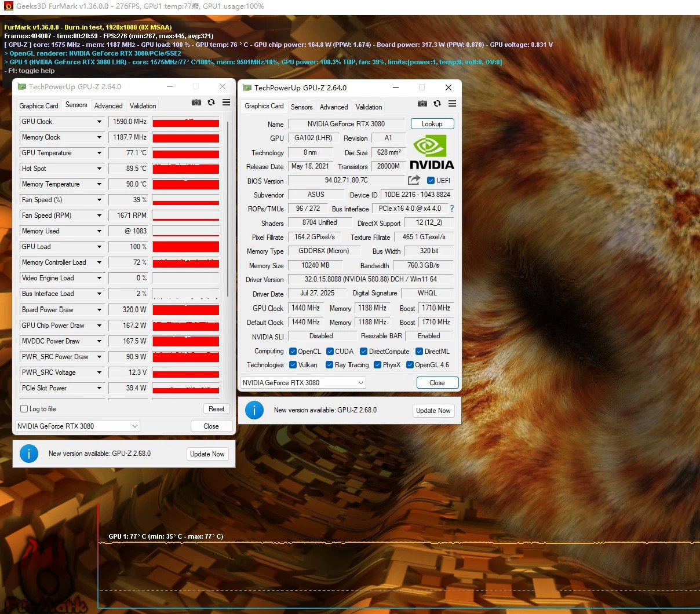Click Board Power Draw red graph bar
This screenshot has width=700, height=614.
185,310
